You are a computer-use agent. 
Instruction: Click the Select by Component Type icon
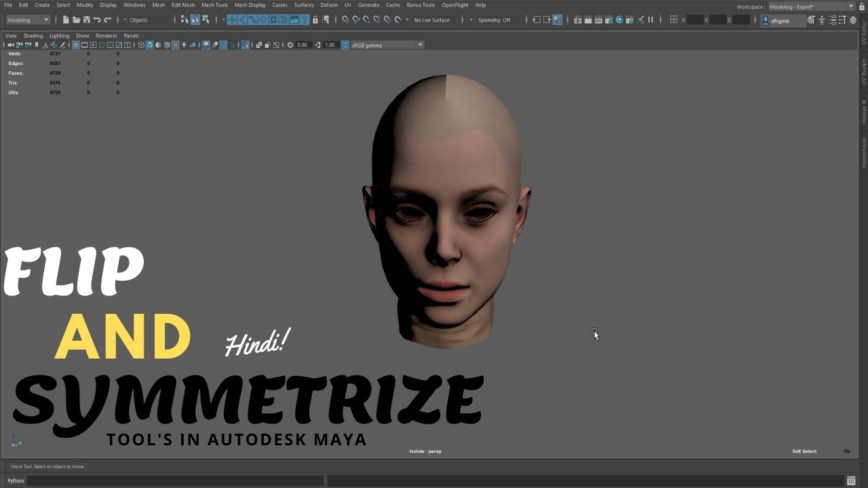point(205,20)
